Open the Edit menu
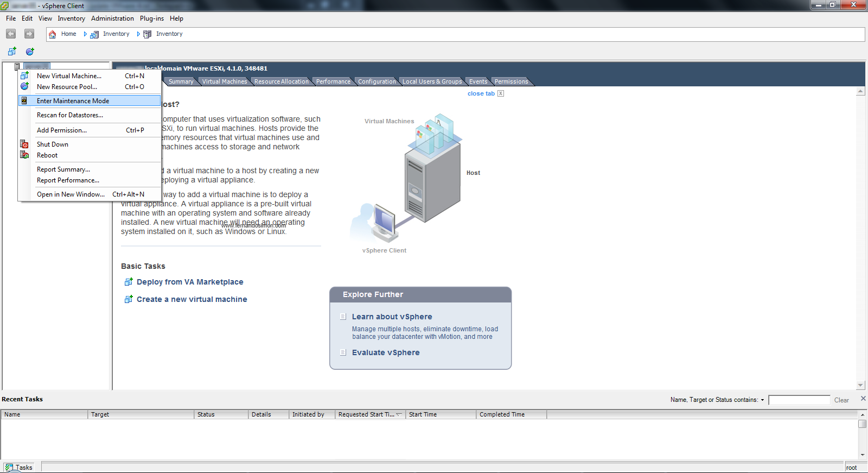Image resolution: width=868 pixels, height=473 pixels. (27, 18)
